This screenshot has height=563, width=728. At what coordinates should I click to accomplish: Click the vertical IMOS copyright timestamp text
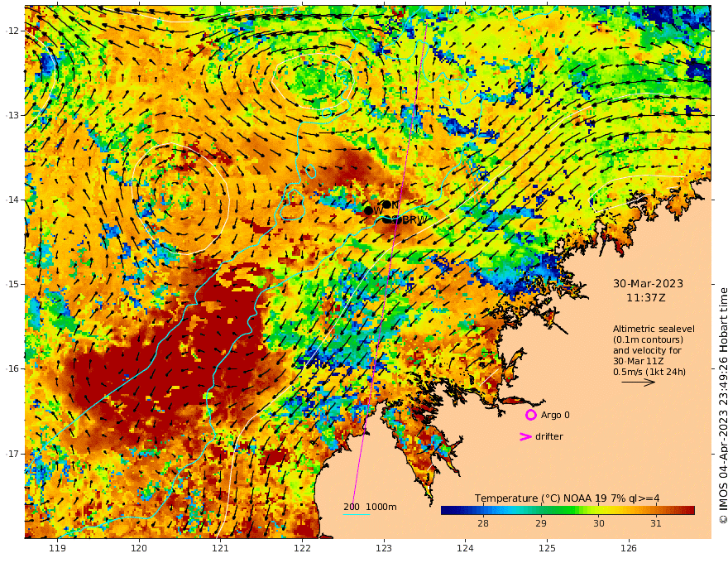[722, 406]
